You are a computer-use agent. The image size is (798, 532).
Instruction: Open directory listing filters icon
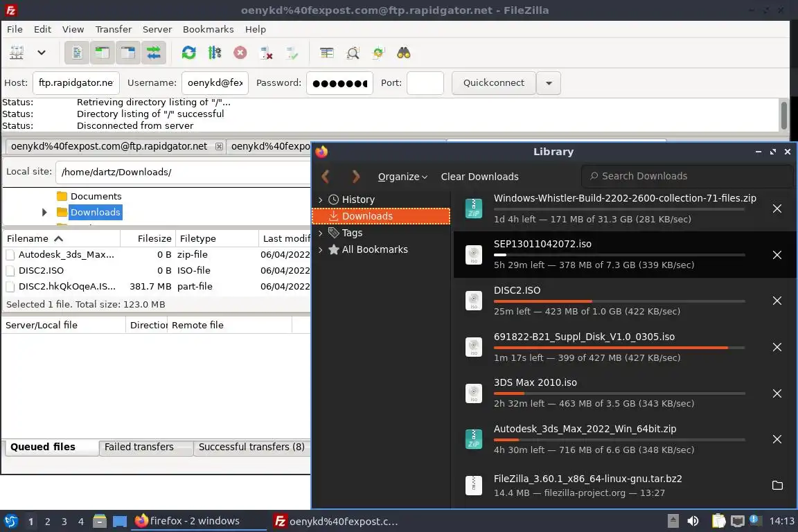tap(327, 53)
